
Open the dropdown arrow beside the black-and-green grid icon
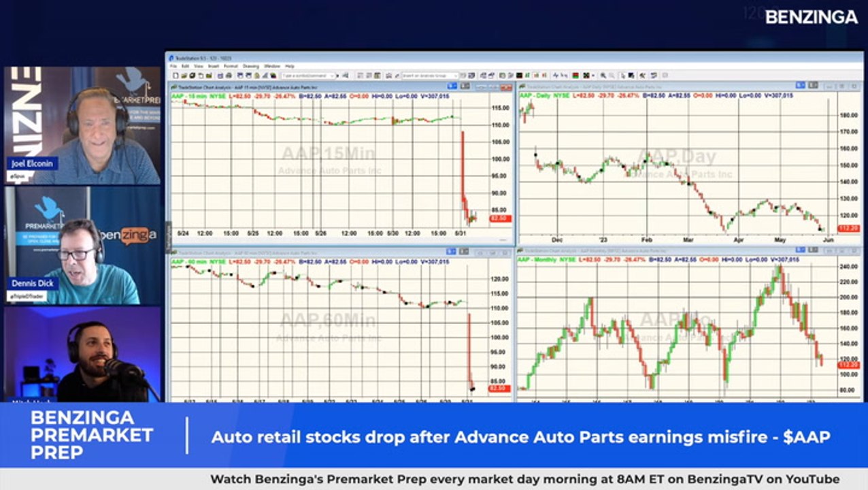(593, 76)
